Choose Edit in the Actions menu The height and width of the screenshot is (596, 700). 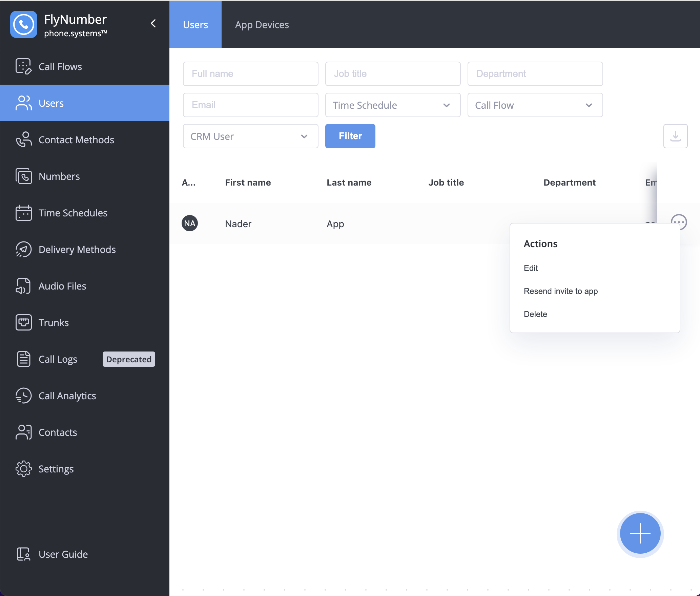pos(531,268)
